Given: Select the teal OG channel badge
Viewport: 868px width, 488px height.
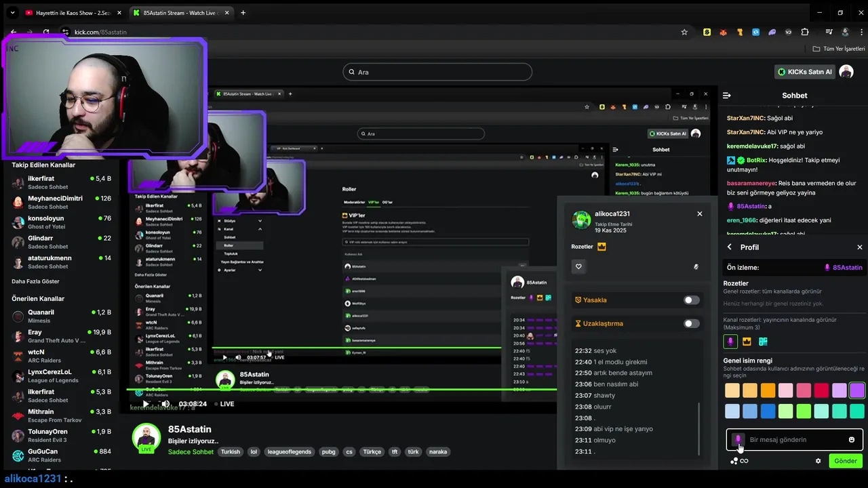Looking at the screenshot, I should tap(763, 342).
